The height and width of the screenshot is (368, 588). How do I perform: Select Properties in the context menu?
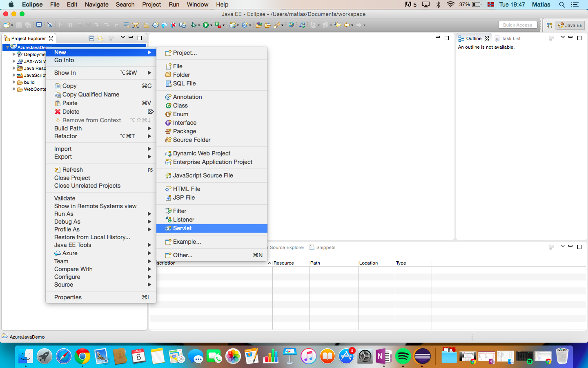101,297
